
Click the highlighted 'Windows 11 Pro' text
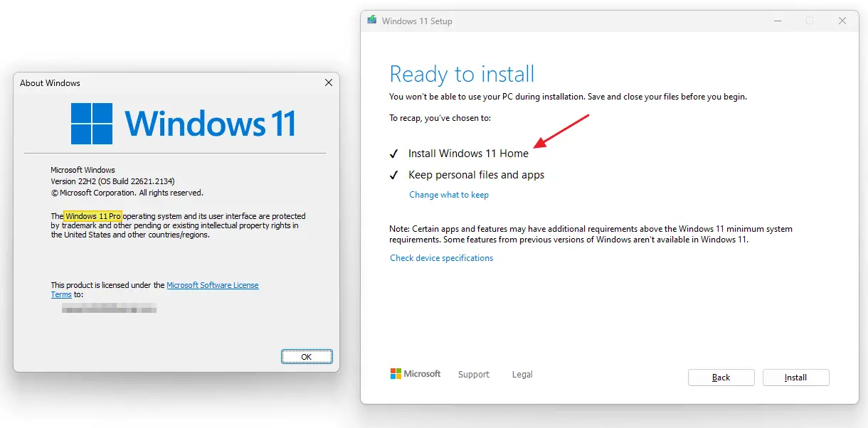pyautogui.click(x=93, y=215)
